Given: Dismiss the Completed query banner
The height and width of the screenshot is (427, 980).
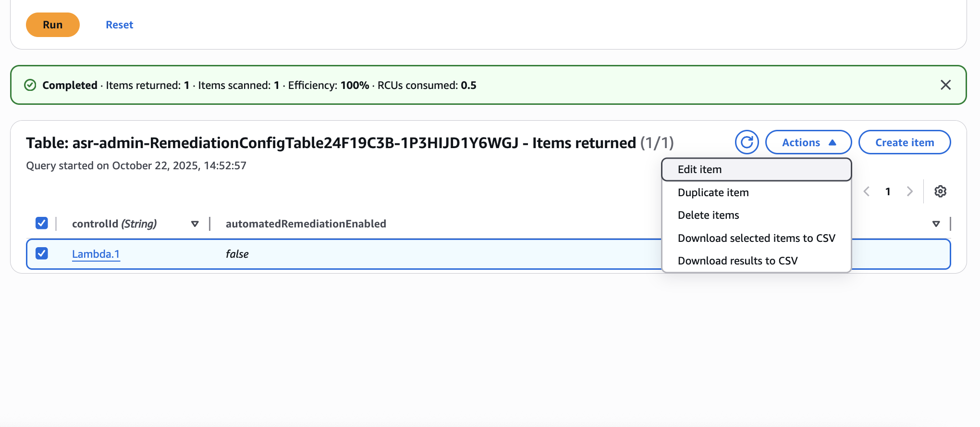Looking at the screenshot, I should [945, 85].
